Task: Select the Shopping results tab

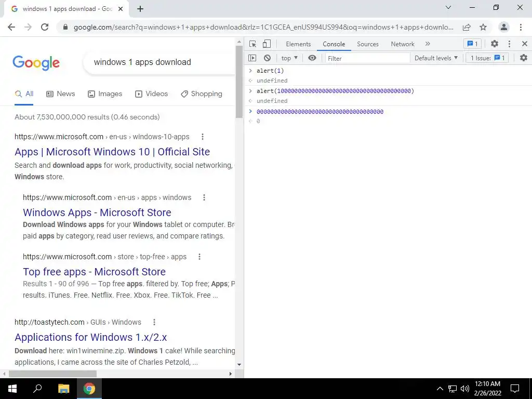Action: [202, 94]
